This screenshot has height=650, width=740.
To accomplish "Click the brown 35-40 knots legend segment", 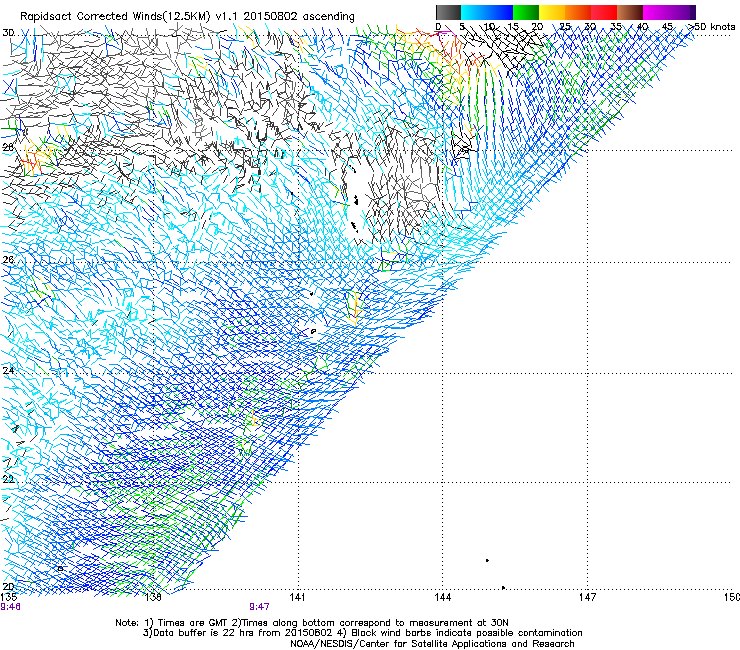I will (x=630, y=12).
